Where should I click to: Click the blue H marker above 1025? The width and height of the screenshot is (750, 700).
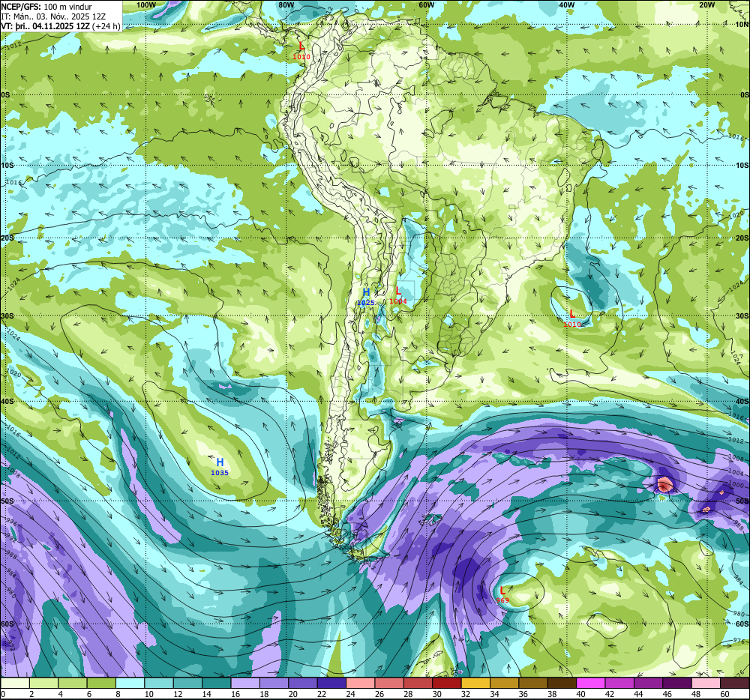pyautogui.click(x=367, y=292)
